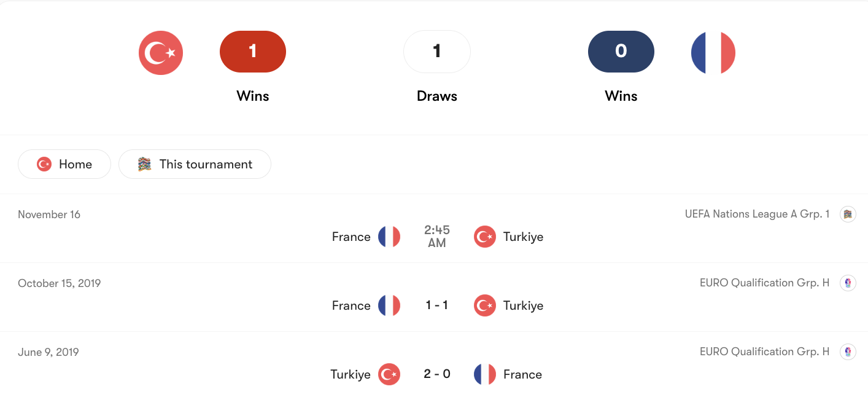
Task: Select the Draws counter badge showing 1
Action: 437,52
